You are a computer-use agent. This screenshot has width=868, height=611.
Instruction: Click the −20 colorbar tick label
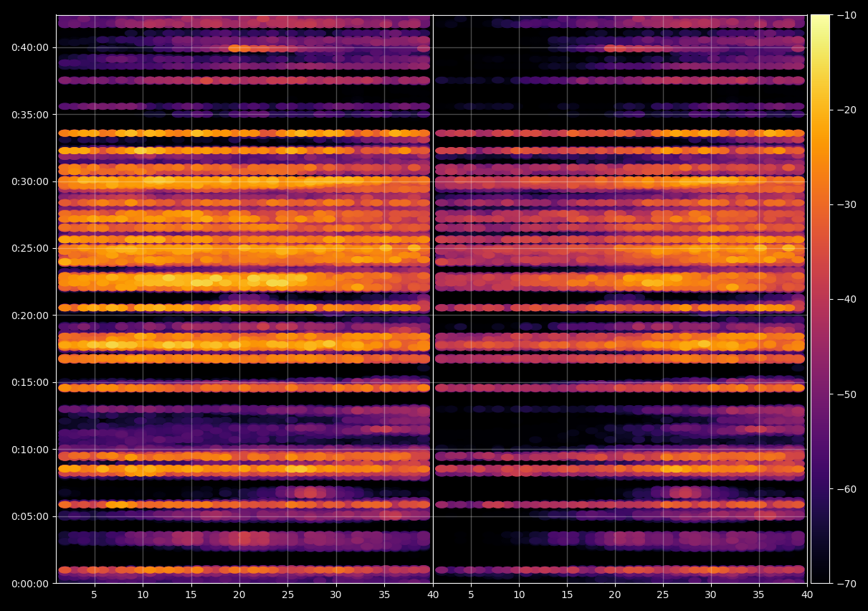tap(846, 110)
